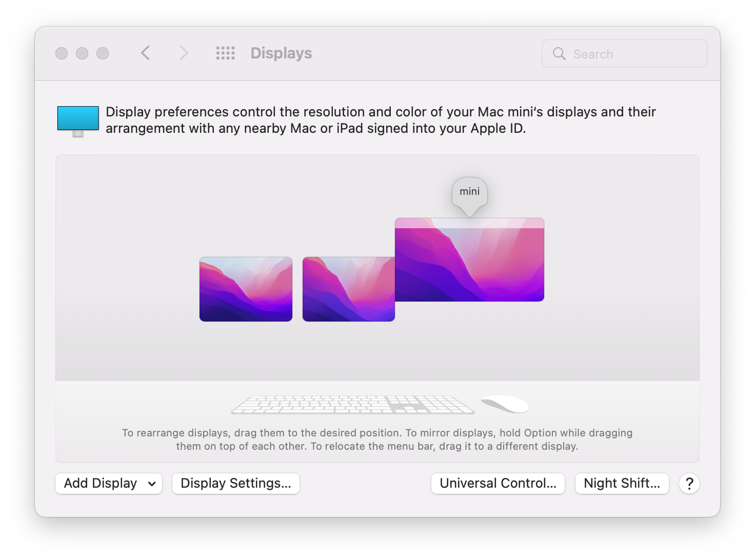This screenshot has height=560, width=755.
Task: Click the Displays window title
Action: coord(281,53)
